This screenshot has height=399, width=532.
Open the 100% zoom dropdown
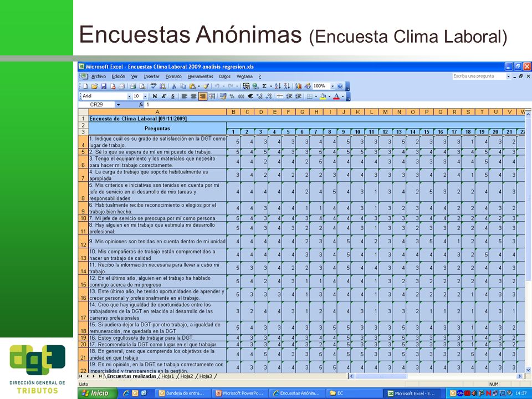332,86
